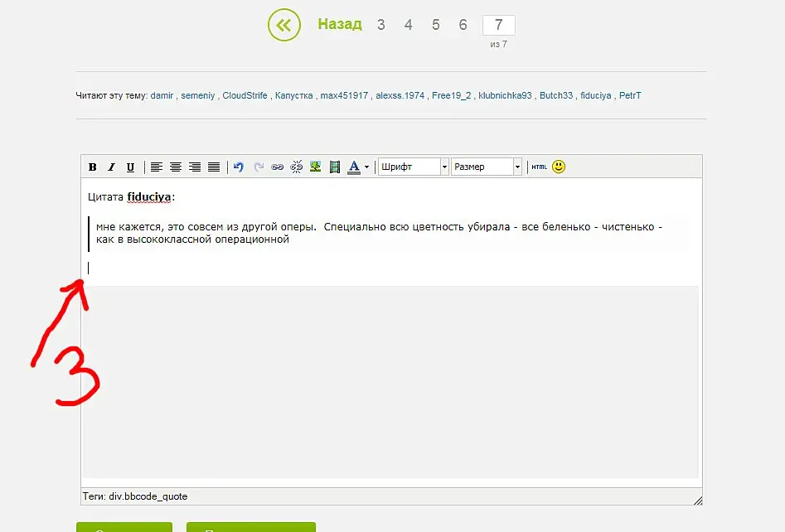Open the Размер size dropdown
Screen dimensions: 785x532
click(x=486, y=167)
